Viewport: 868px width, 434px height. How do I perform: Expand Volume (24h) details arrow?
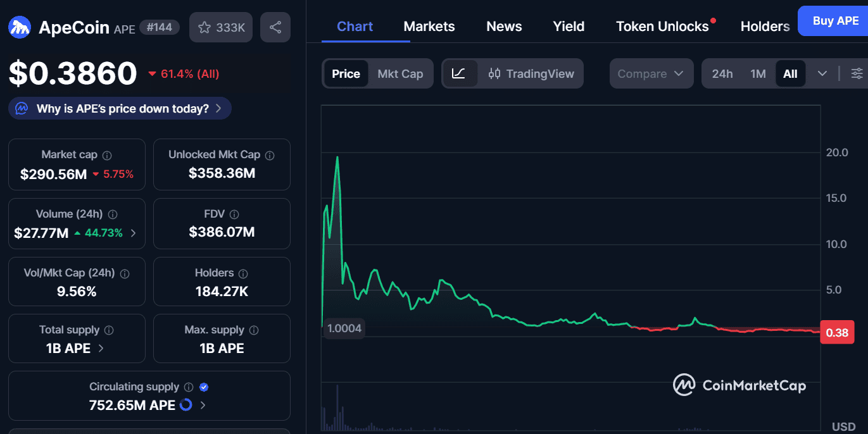click(133, 233)
